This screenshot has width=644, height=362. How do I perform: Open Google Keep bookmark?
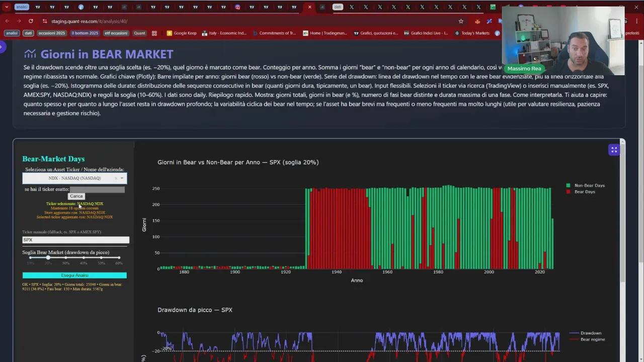(182, 33)
